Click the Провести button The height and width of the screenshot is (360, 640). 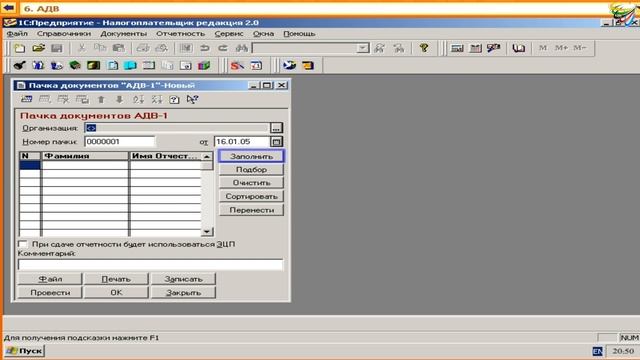point(50,293)
